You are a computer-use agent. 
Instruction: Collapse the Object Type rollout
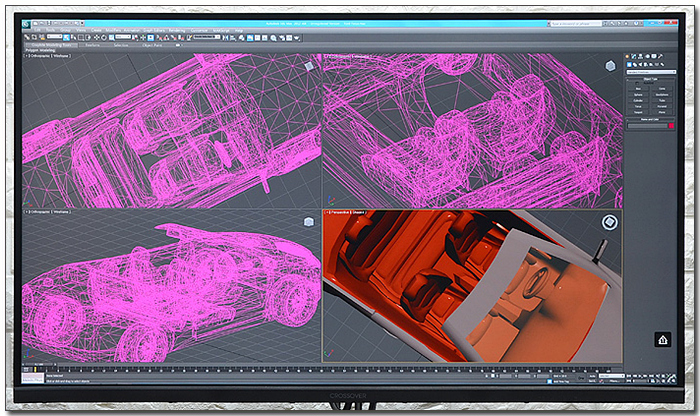click(650, 80)
